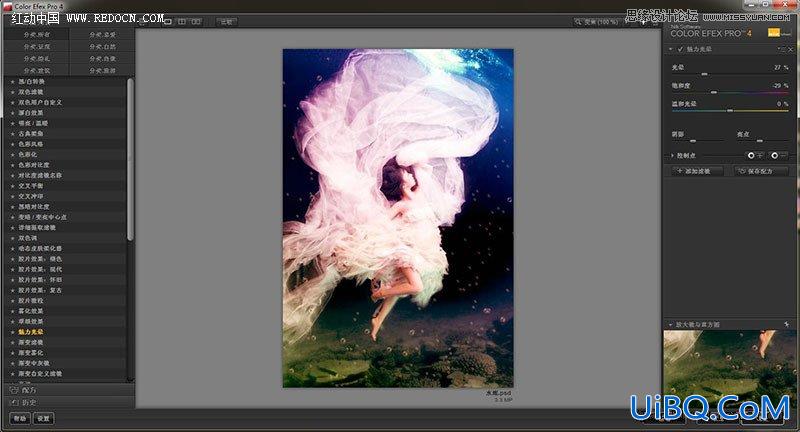Image resolution: width=800 pixels, height=432 pixels.
Task: Open the 配方 recipes panel
Action: pyautogui.click(x=68, y=390)
